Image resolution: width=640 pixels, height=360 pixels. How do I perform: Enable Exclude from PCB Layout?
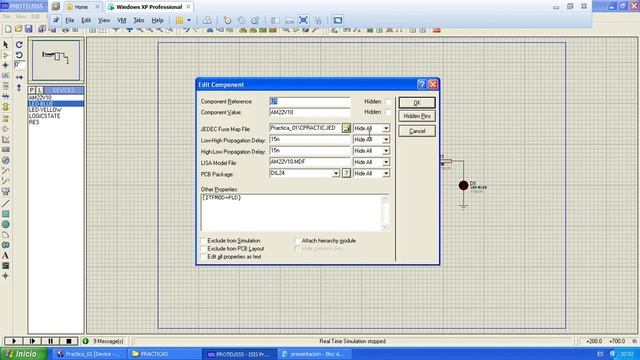tap(203, 249)
